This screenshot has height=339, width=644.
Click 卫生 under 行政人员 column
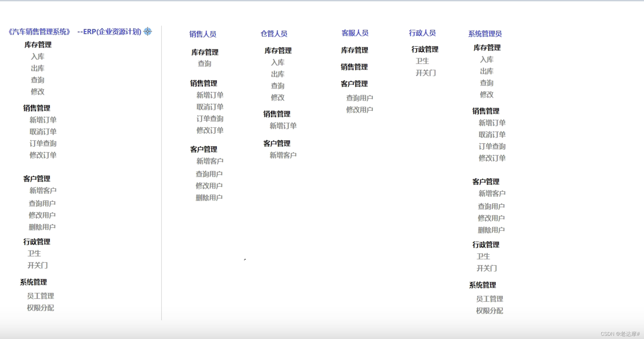click(x=422, y=61)
